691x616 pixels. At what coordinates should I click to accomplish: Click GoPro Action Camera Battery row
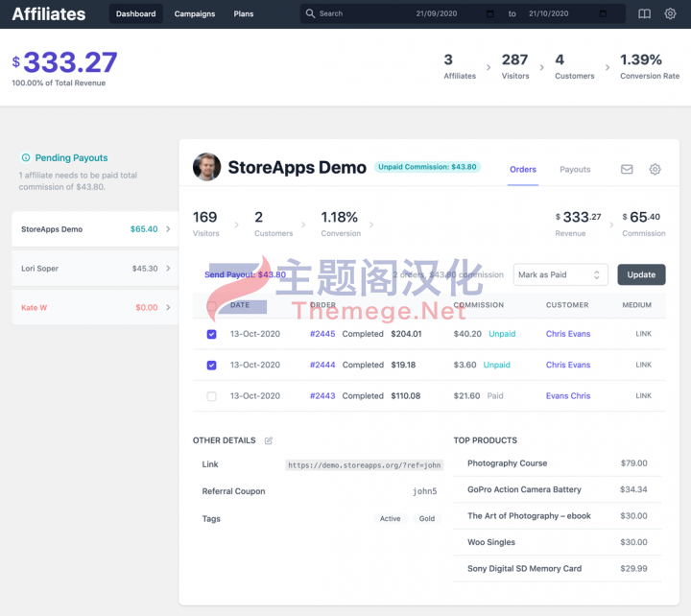(557, 489)
